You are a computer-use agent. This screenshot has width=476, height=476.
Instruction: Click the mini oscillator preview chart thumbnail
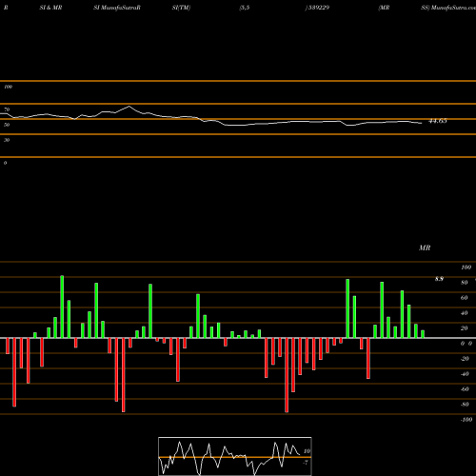(x=235, y=456)
